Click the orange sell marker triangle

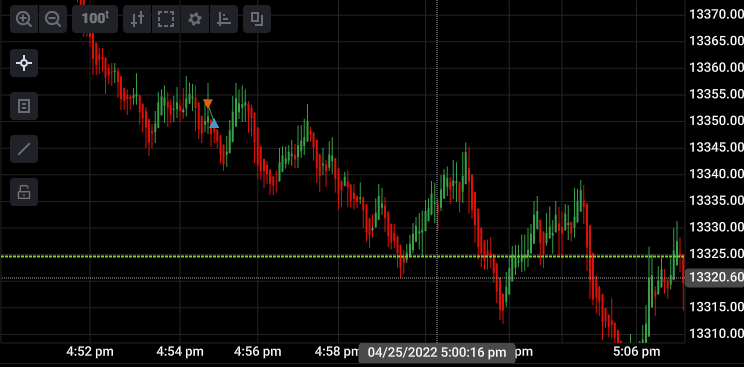[208, 104]
